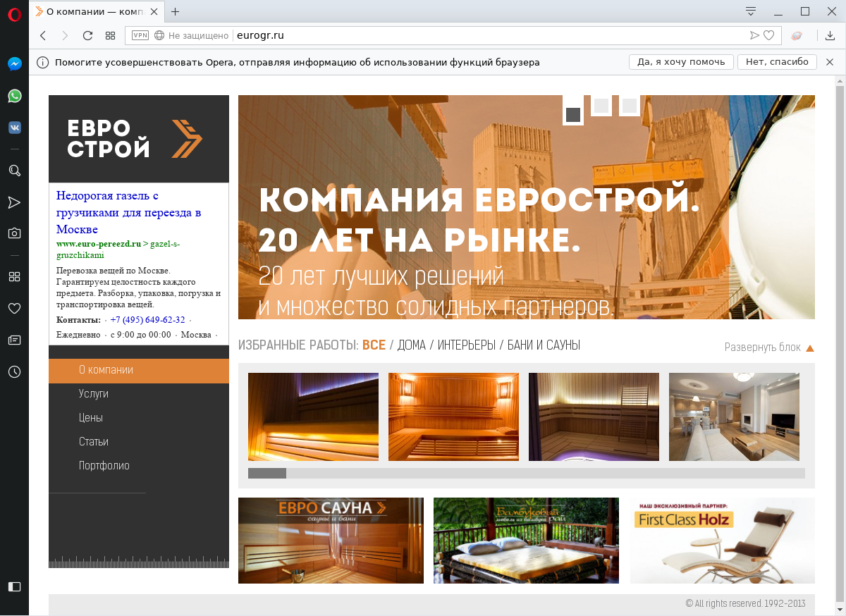Screen dimensions: 846x616
Task: Open browsing history clock icon
Action: click(x=14, y=371)
